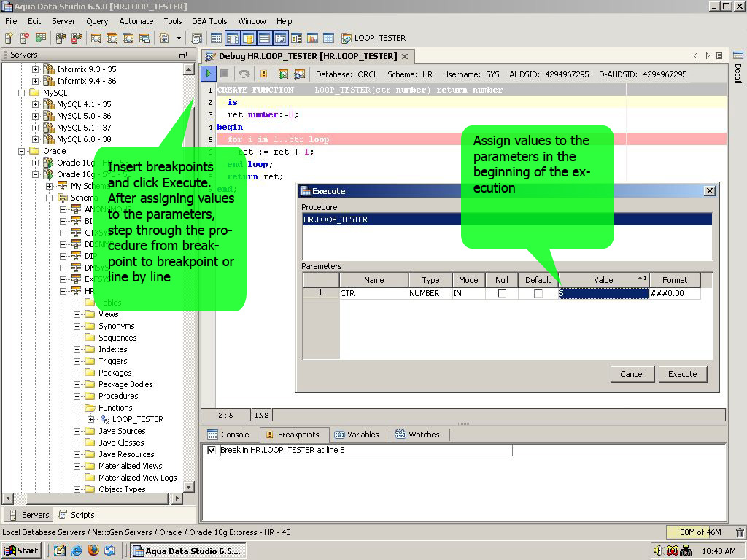
Task: Open the vertical Detail side panel tab
Action: (738, 67)
